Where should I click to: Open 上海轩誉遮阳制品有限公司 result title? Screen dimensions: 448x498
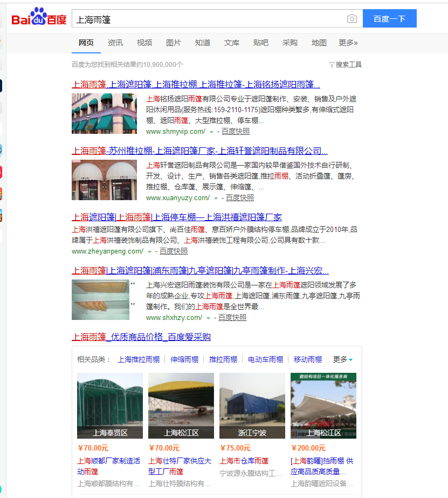(x=199, y=151)
